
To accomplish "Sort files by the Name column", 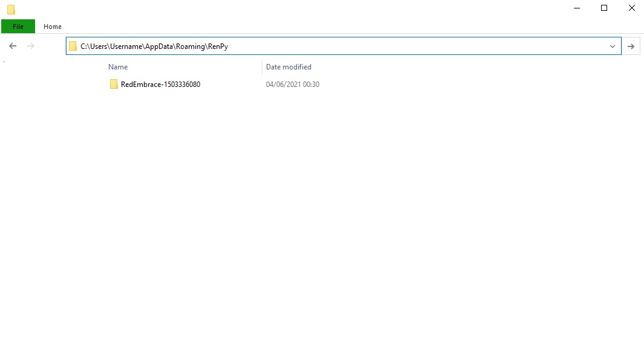I will [118, 67].
